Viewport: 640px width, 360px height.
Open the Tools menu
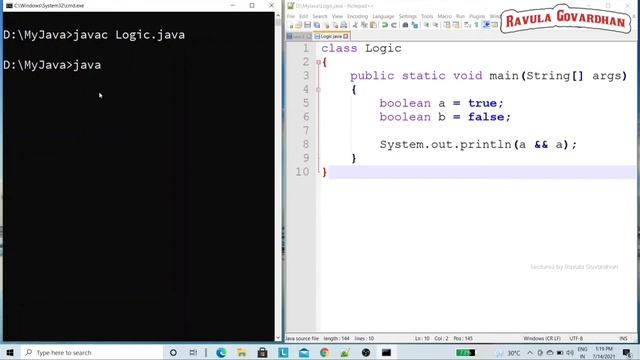427,16
